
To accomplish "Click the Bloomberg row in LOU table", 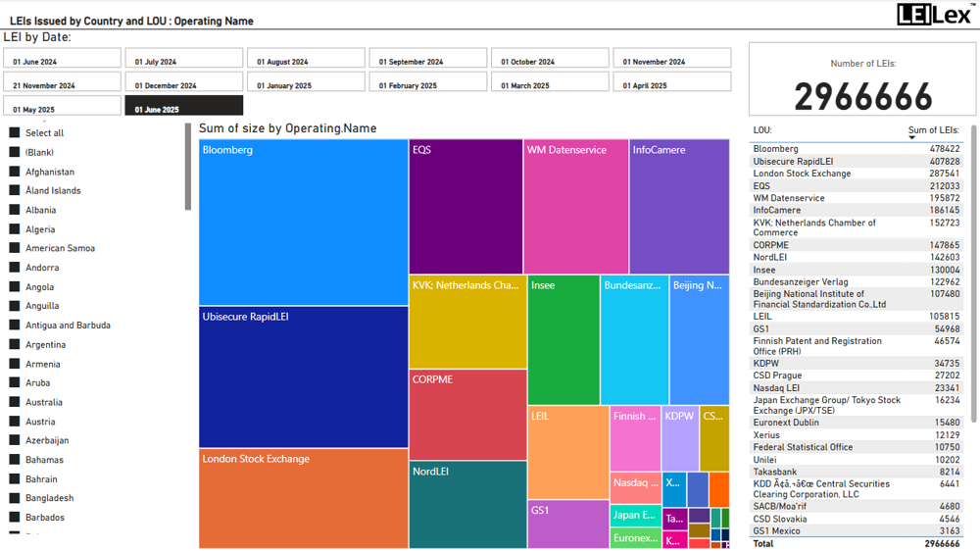I will point(857,149).
